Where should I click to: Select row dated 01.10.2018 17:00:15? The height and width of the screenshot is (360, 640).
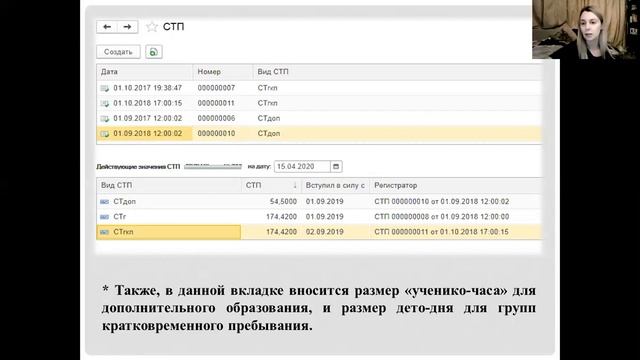(x=319, y=103)
